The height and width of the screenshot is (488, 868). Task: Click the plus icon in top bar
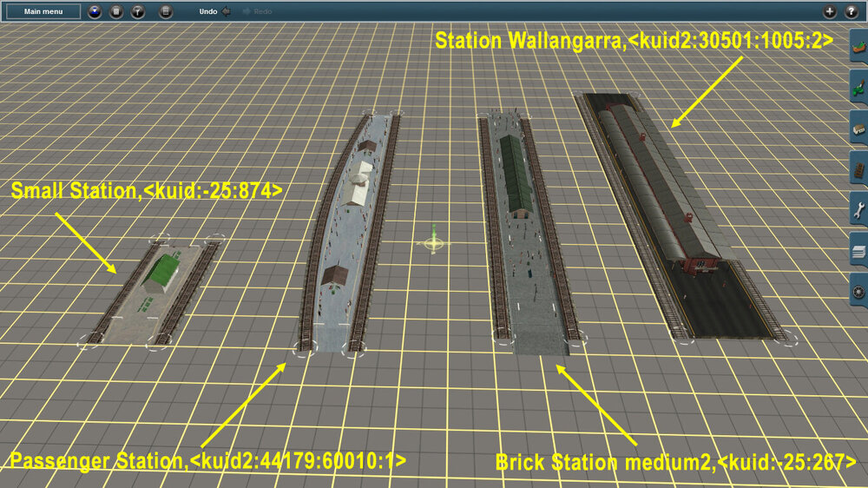tap(829, 11)
